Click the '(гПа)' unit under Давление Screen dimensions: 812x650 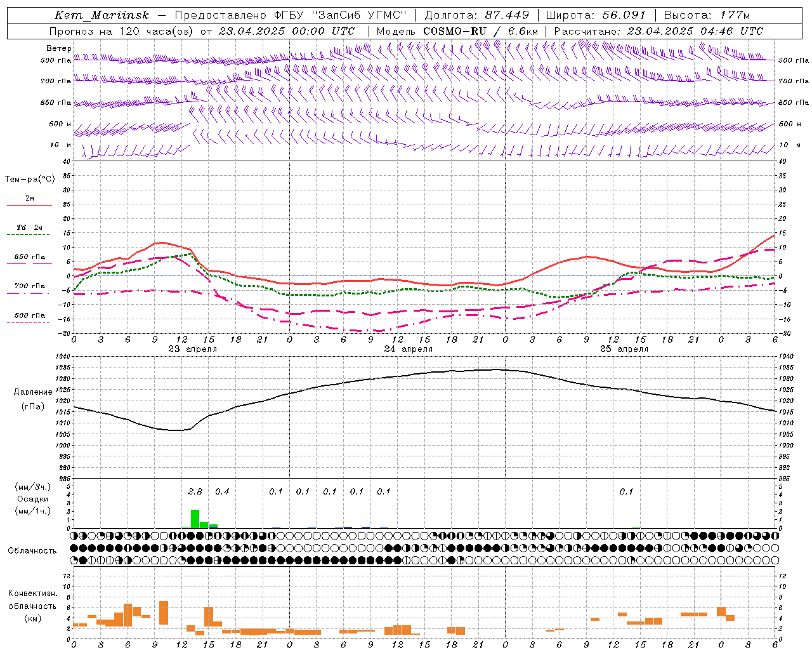(33, 407)
